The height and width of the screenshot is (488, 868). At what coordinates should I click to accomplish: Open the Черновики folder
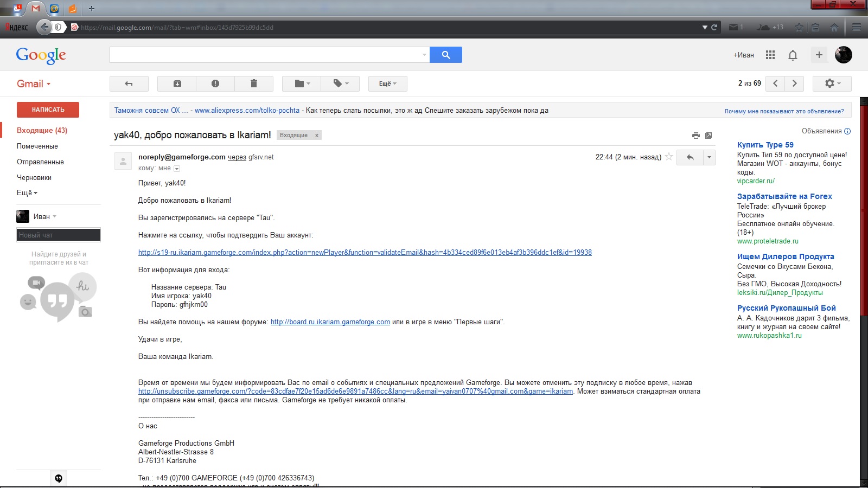(x=34, y=177)
